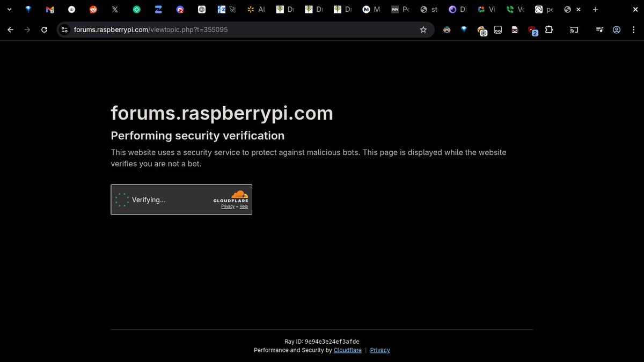Open the footer Privacy link
Screen dimensions: 644x362
380,350
